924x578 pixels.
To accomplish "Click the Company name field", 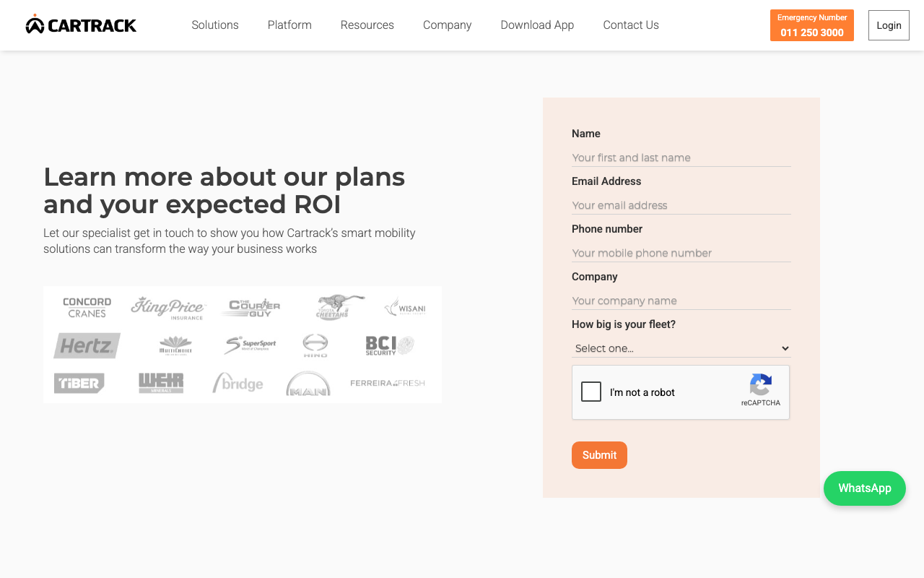I will pyautogui.click(x=681, y=301).
